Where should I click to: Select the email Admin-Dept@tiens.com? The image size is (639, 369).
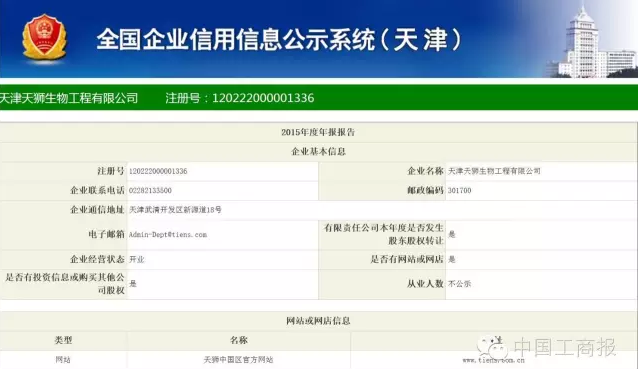click(x=168, y=235)
